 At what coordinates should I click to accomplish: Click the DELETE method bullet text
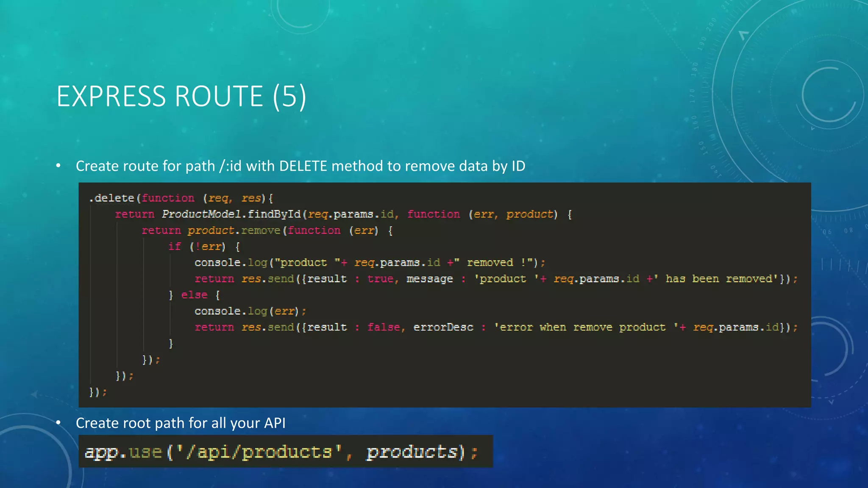click(x=300, y=166)
